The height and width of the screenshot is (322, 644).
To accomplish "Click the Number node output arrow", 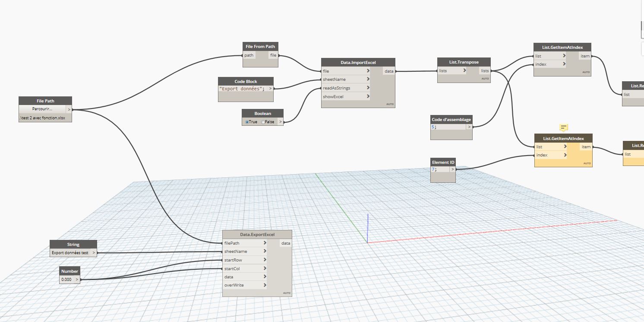I will pos(77,280).
